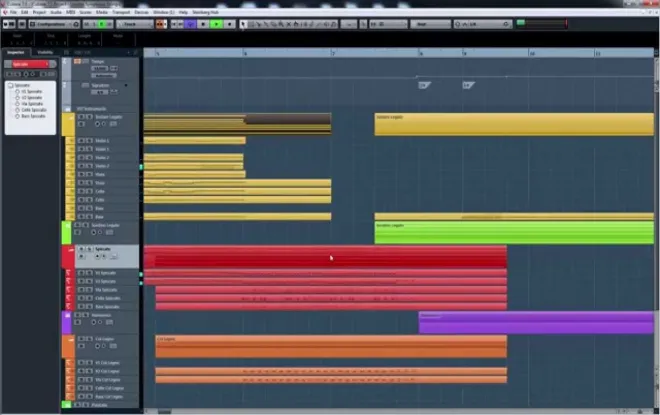Screen dimensions: 660x415
Task: Open the Project menu
Action: [x=39, y=12]
